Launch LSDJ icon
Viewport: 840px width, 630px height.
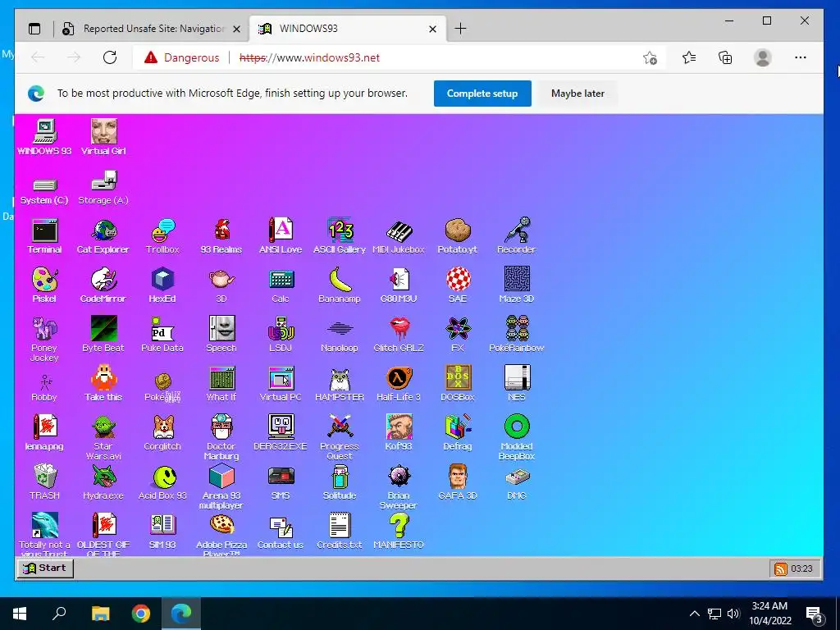(281, 335)
